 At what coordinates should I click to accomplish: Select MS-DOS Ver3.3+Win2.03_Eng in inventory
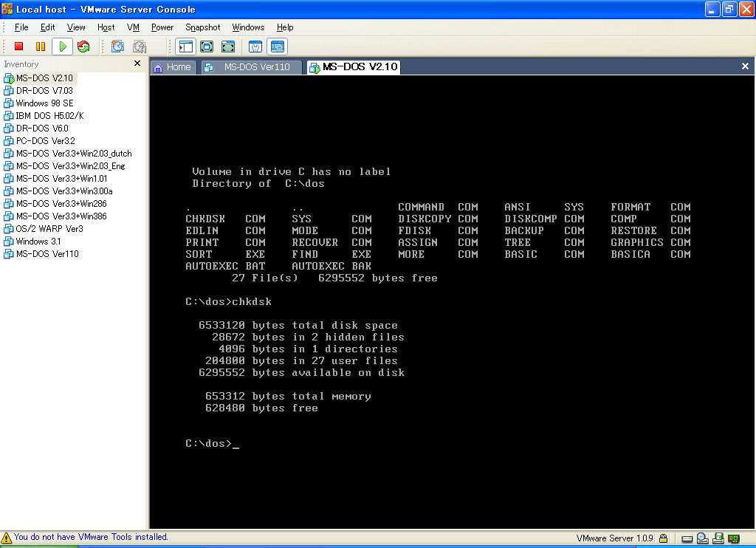[70, 165]
